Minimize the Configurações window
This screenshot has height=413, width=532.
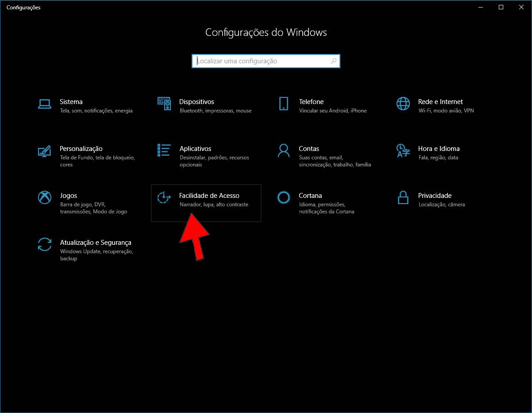pos(481,7)
